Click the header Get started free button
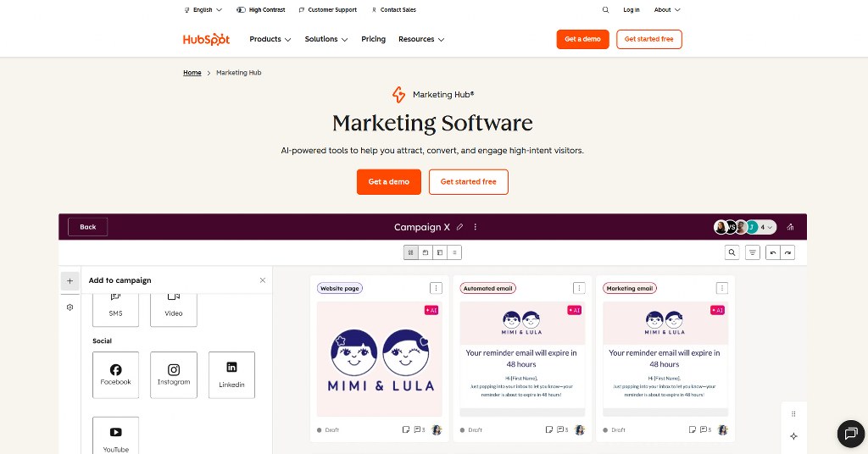The image size is (868, 454). click(x=648, y=39)
